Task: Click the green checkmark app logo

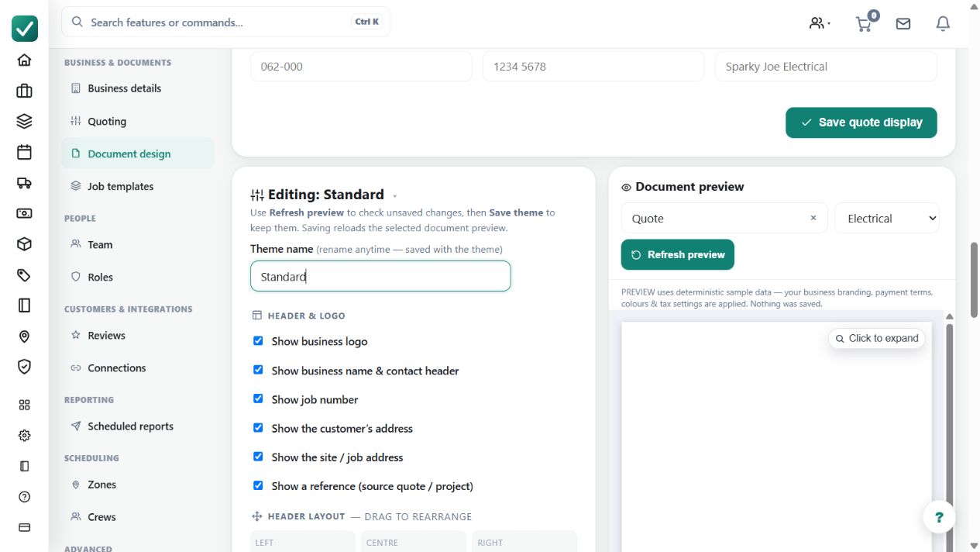Action: (x=25, y=29)
